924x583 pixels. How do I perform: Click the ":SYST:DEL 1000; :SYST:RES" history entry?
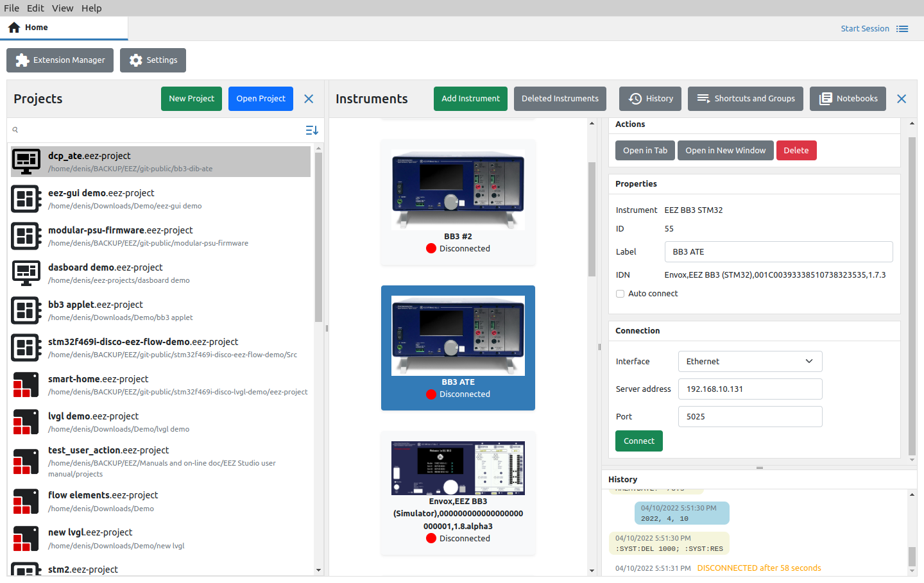point(669,543)
